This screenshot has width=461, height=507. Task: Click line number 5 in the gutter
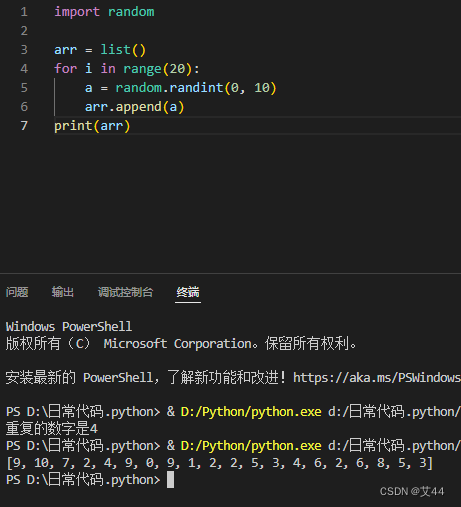(24, 88)
